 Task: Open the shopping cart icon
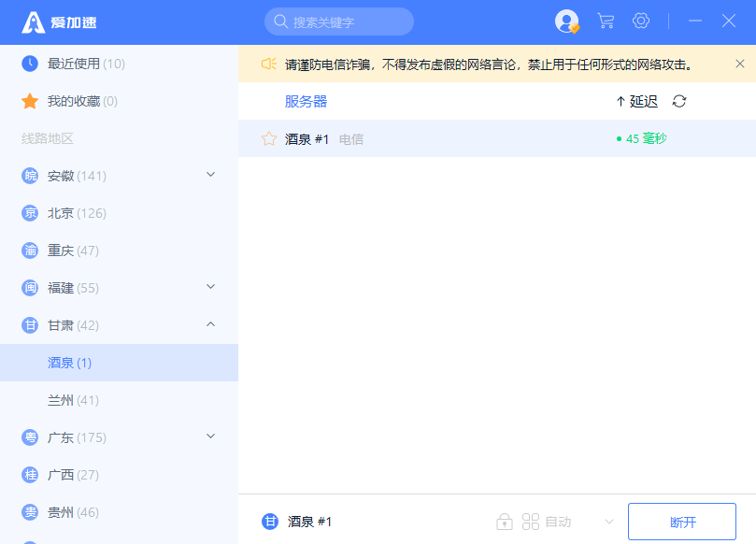click(x=606, y=21)
